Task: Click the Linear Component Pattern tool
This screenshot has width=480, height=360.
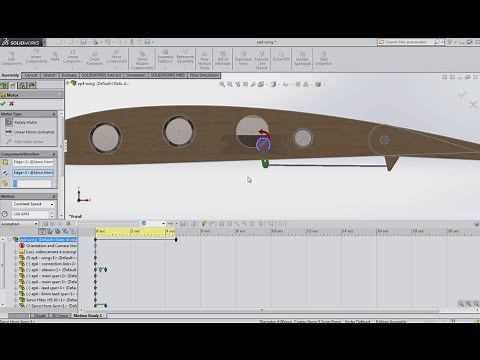Action: pyautogui.click(x=72, y=57)
